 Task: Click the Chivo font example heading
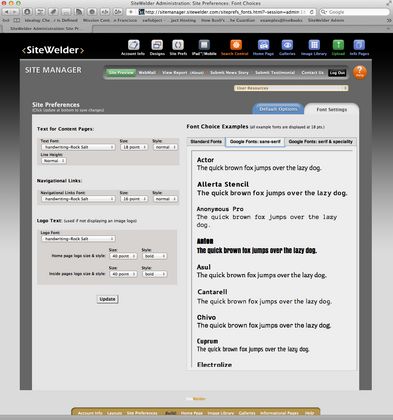point(206,317)
